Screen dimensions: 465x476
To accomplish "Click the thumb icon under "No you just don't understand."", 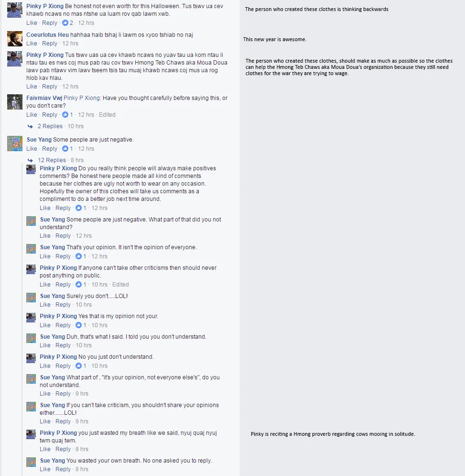I will coord(78,366).
